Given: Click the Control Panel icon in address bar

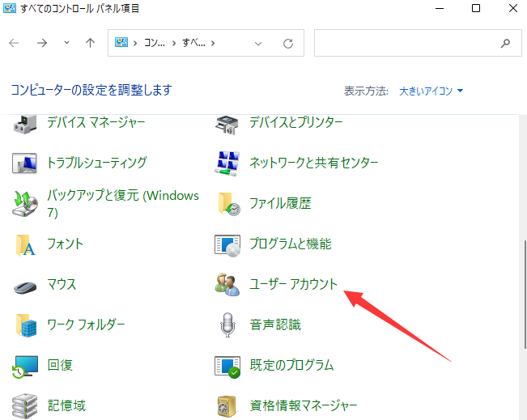Looking at the screenshot, I should [x=121, y=42].
